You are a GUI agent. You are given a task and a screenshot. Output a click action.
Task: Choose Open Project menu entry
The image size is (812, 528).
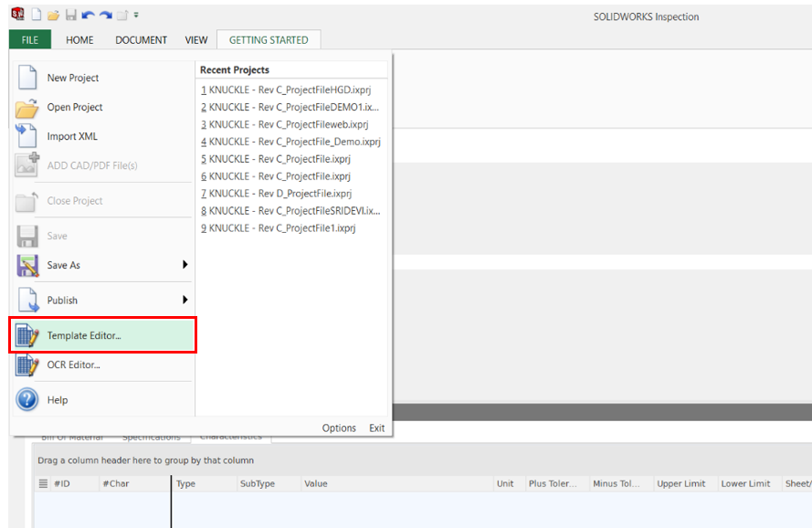[x=102, y=107]
